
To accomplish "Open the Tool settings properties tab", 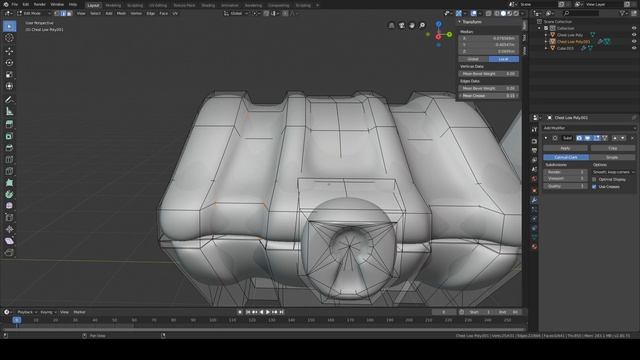I will click(534, 129).
